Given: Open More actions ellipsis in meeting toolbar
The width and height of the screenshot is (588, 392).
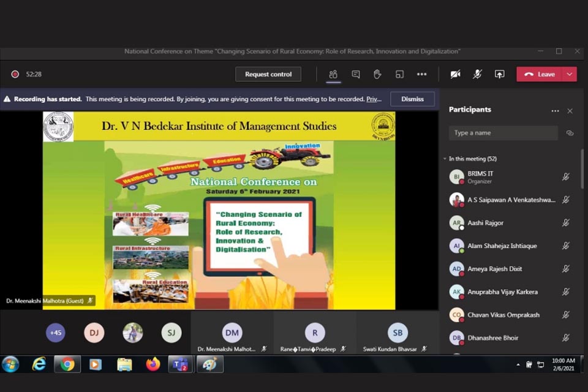Looking at the screenshot, I should click(421, 74).
